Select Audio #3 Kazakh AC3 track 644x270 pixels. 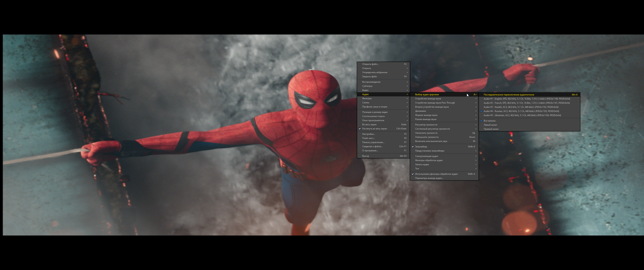(521, 107)
